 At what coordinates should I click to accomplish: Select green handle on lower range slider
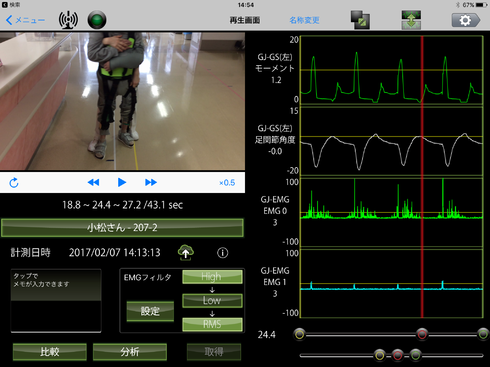click(x=416, y=355)
